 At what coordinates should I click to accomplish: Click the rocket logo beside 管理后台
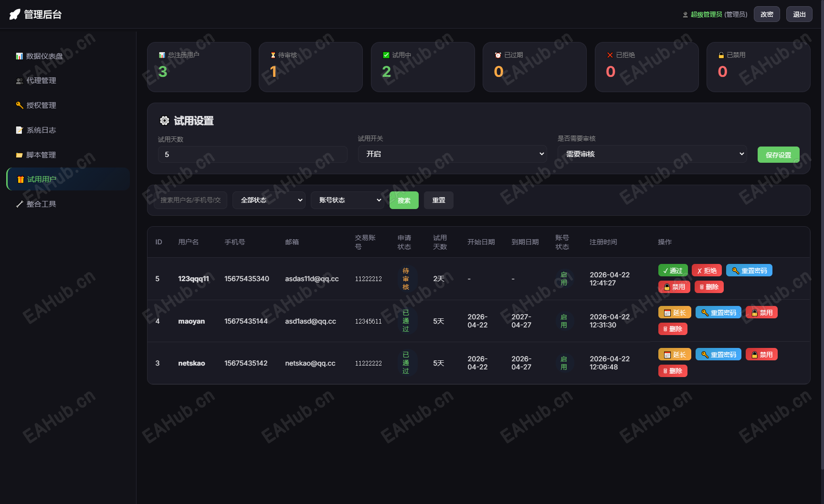pos(15,14)
